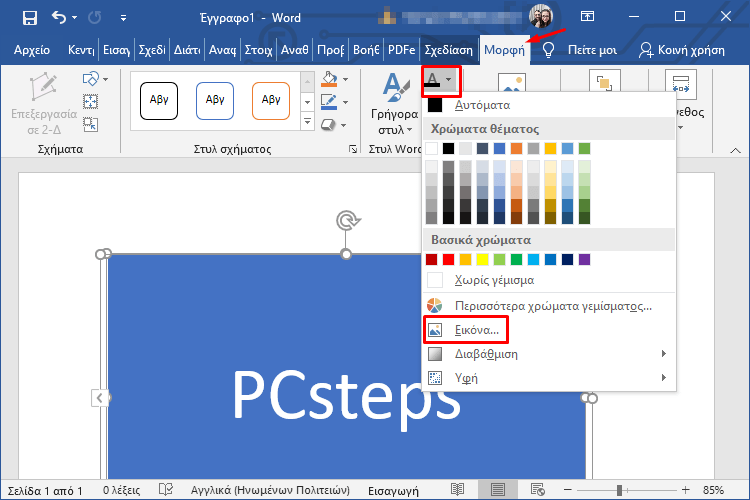The height and width of the screenshot is (500, 750).
Task: Click the user profile picture
Action: [541, 16]
